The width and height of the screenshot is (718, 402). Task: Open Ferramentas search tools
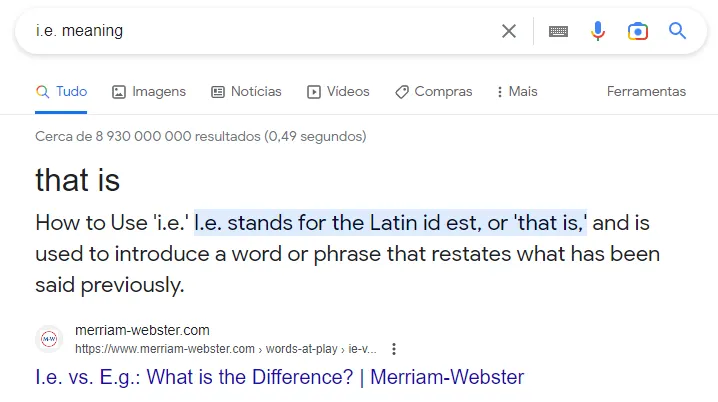pyautogui.click(x=646, y=92)
